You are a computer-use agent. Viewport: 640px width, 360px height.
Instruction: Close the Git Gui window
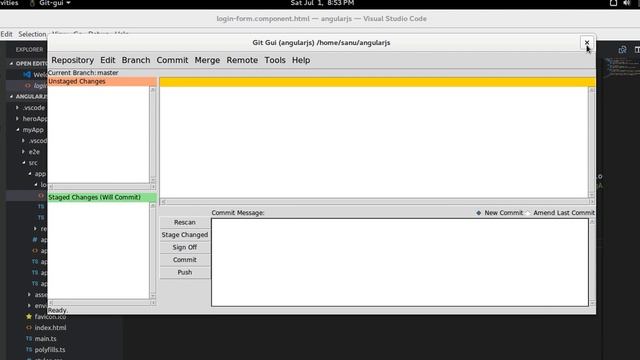[x=587, y=42]
